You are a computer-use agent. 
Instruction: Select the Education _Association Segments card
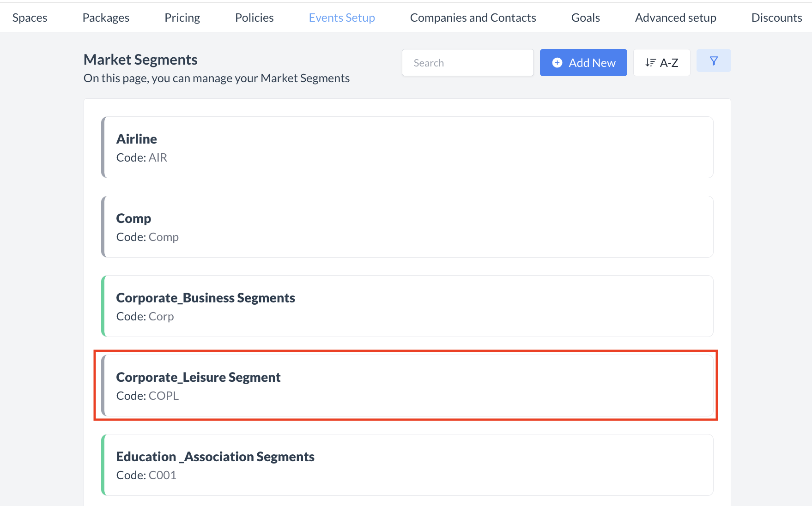pos(407,464)
